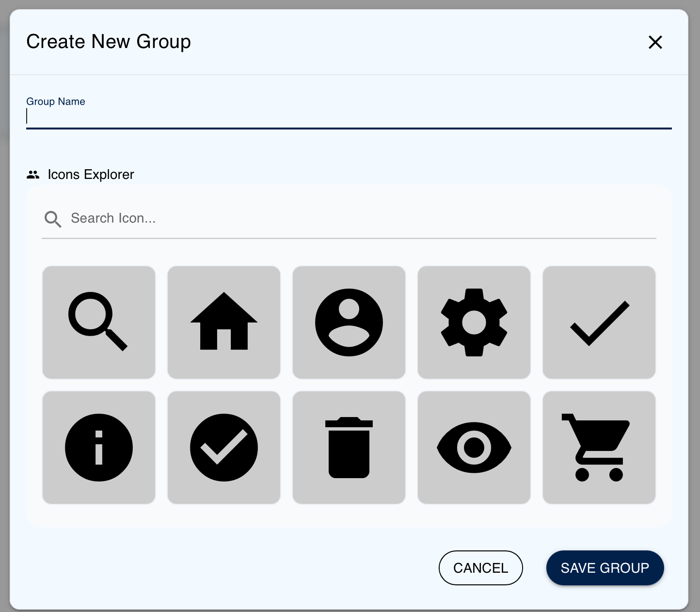Click the Group Name field label
This screenshot has height=612, width=700.
[56, 101]
